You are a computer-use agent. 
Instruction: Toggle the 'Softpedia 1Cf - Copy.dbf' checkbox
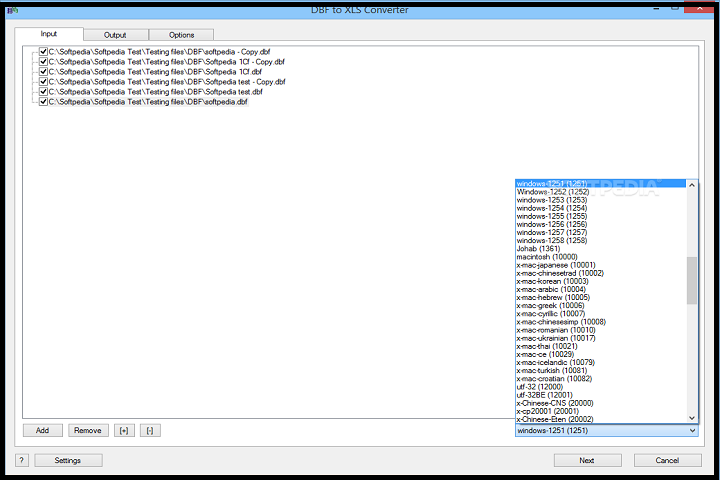pos(43,62)
